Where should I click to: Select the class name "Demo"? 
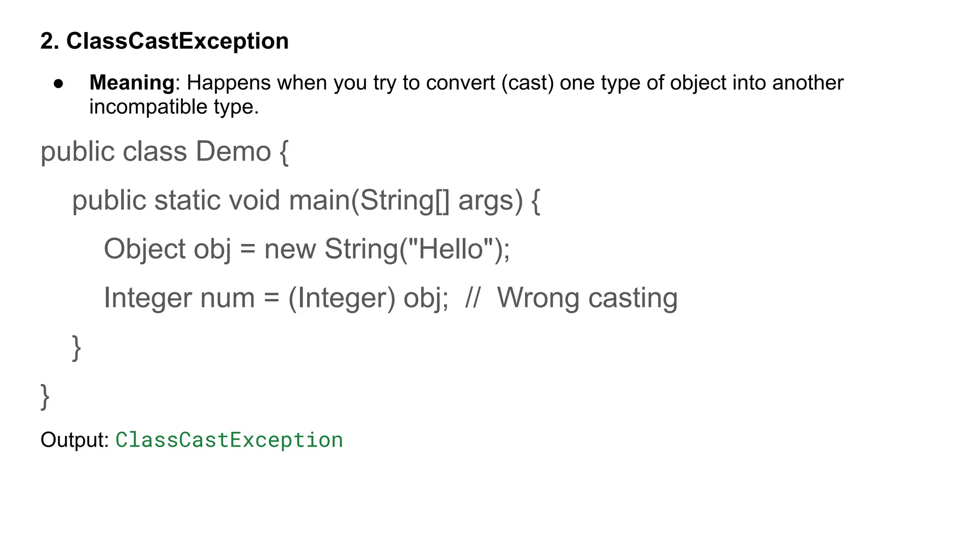[x=233, y=152]
